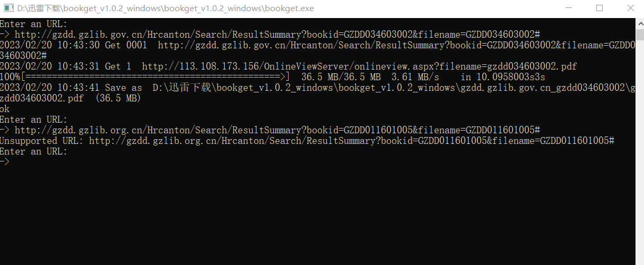
Task: Maximize the bookget console window
Action: click(x=599, y=8)
